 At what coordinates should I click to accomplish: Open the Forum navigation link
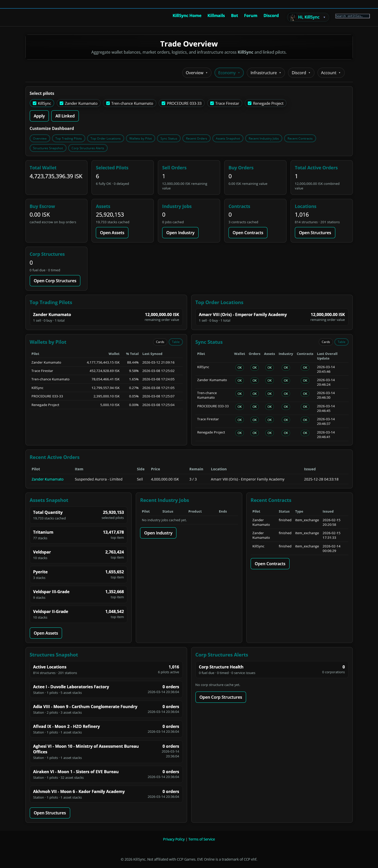pos(250,16)
